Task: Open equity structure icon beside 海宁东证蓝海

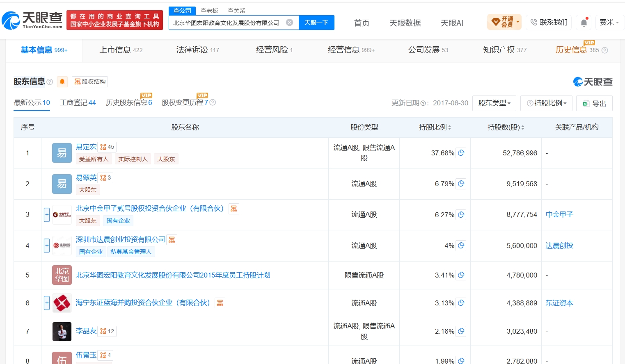Action: point(220,303)
